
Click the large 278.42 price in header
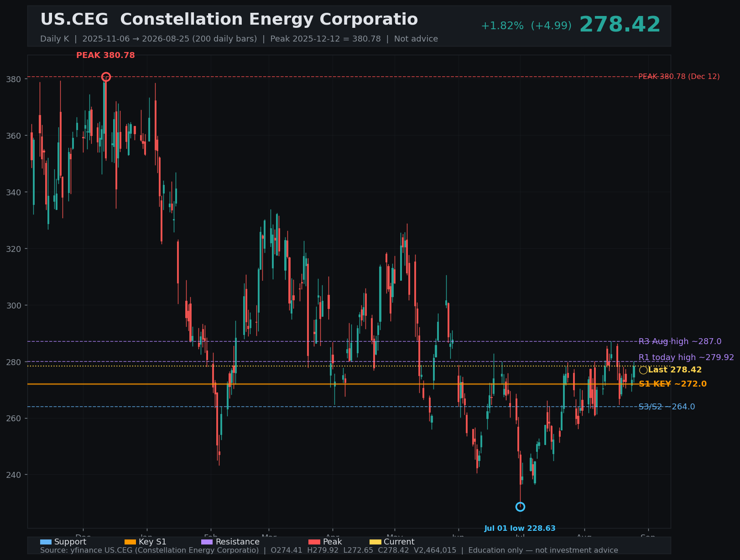620,25
